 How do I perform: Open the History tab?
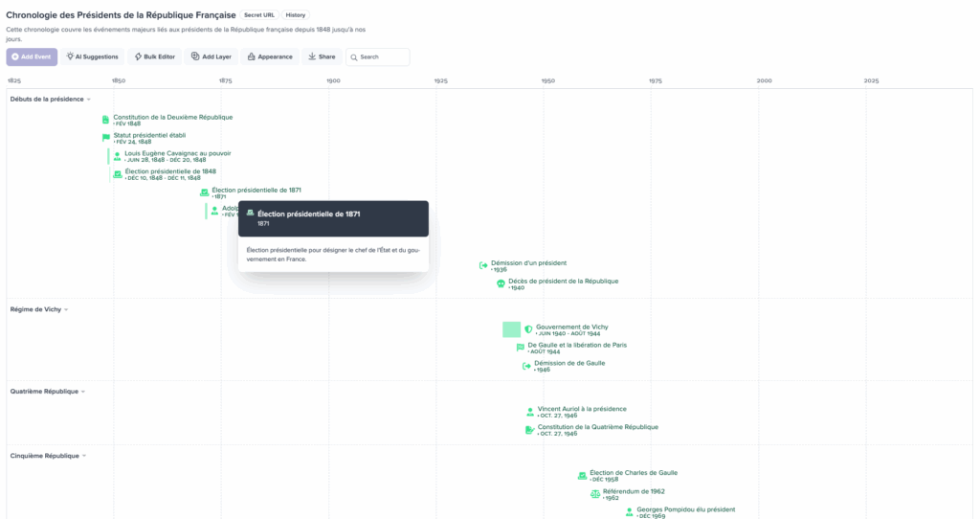tap(297, 15)
